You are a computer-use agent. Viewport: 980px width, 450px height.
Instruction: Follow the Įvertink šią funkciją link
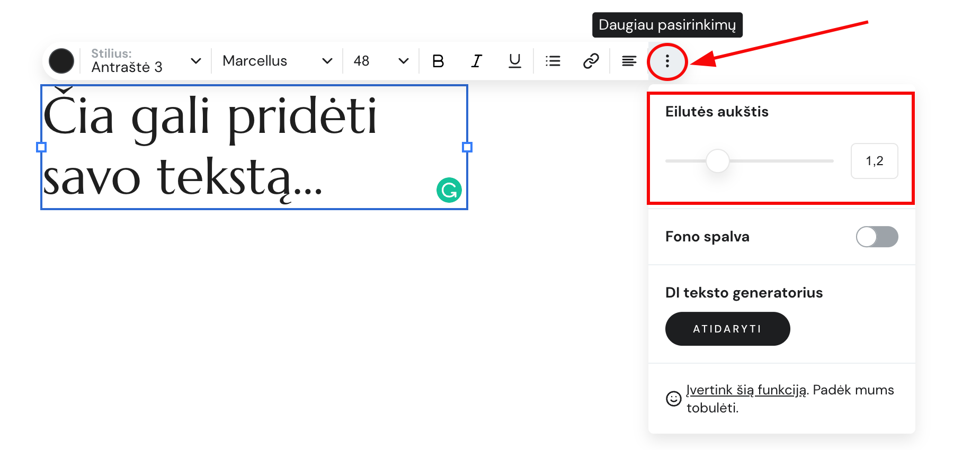pyautogui.click(x=746, y=390)
